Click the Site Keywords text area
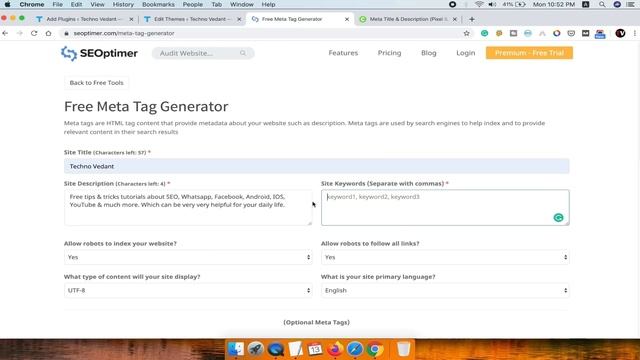The image size is (640, 360). (x=445, y=207)
